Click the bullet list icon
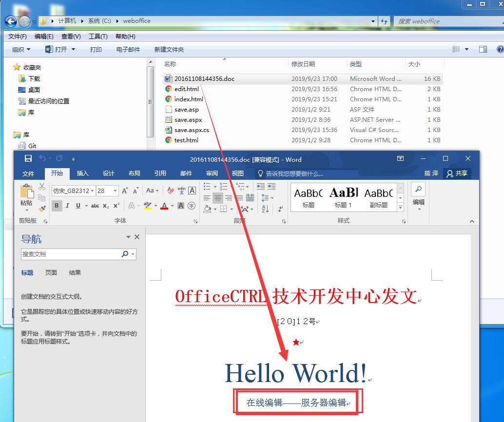Image resolution: width=504 pixels, height=422 pixels. [207, 187]
